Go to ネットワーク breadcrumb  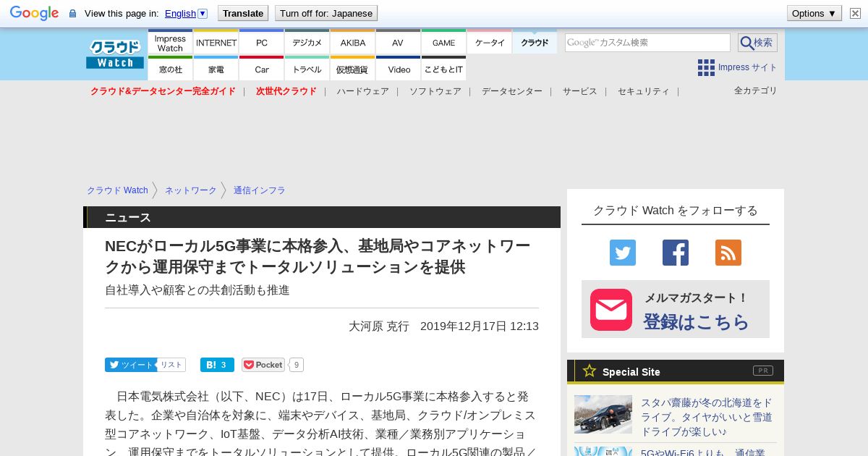190,190
